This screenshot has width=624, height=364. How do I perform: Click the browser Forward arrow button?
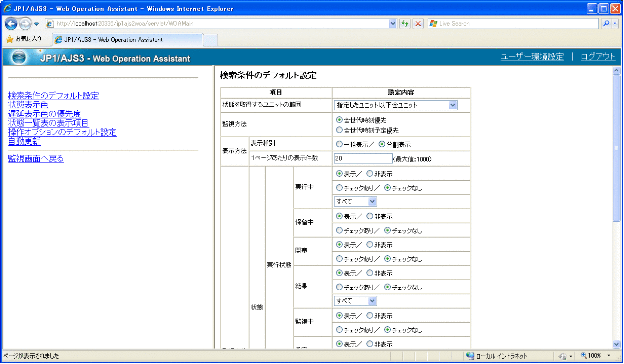(25, 24)
